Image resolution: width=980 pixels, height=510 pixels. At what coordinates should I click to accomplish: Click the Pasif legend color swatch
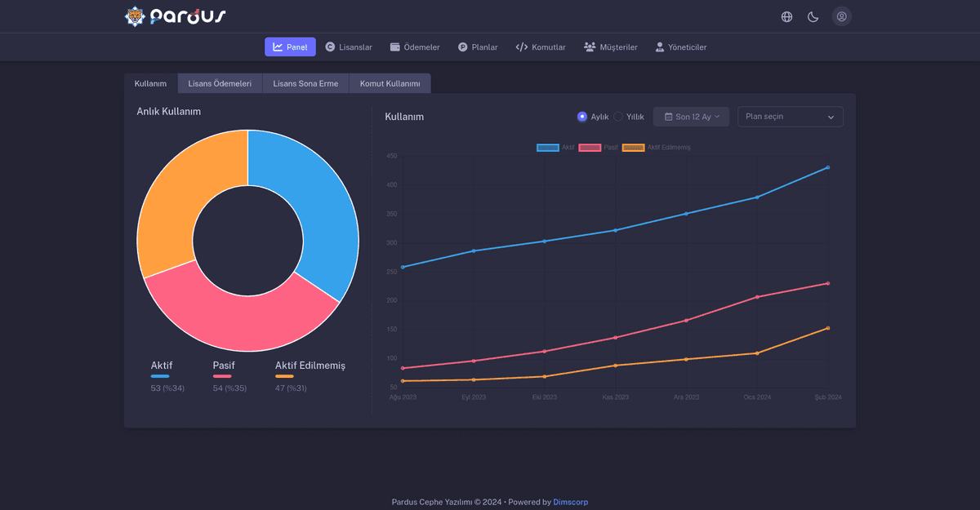click(590, 148)
